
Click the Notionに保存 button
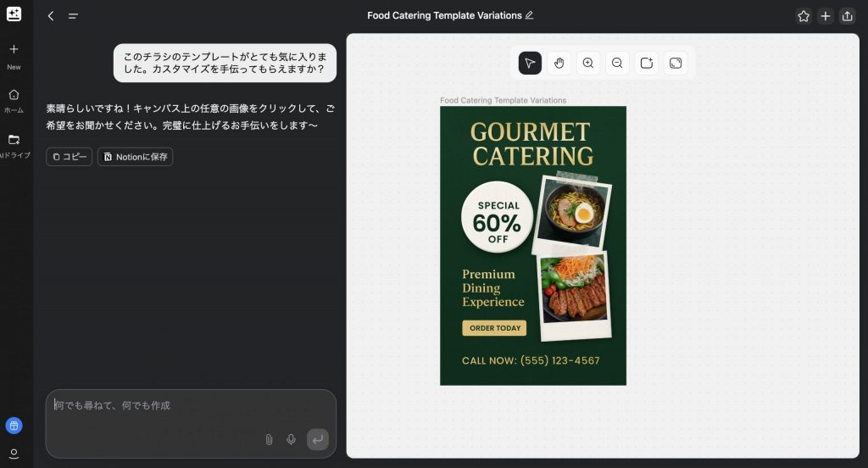[135, 157]
